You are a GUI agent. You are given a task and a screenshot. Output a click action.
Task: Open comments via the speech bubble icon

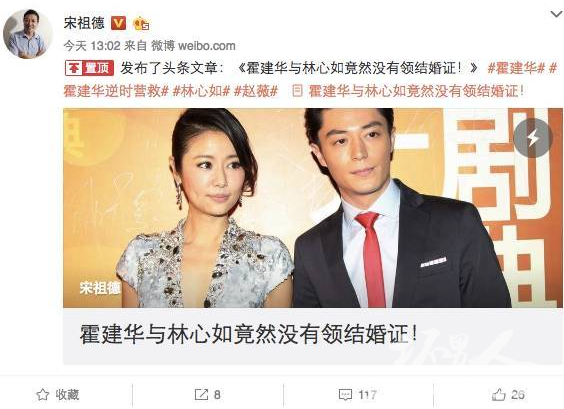tap(345, 395)
